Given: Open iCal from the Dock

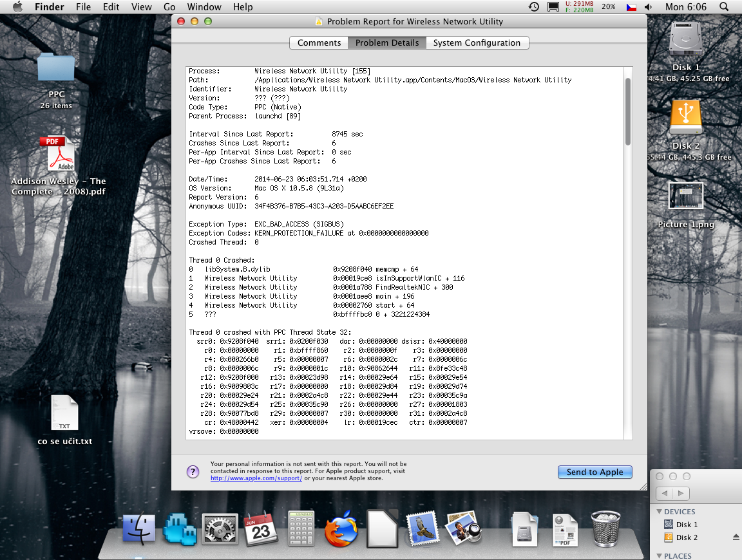Looking at the screenshot, I should coord(260,530).
